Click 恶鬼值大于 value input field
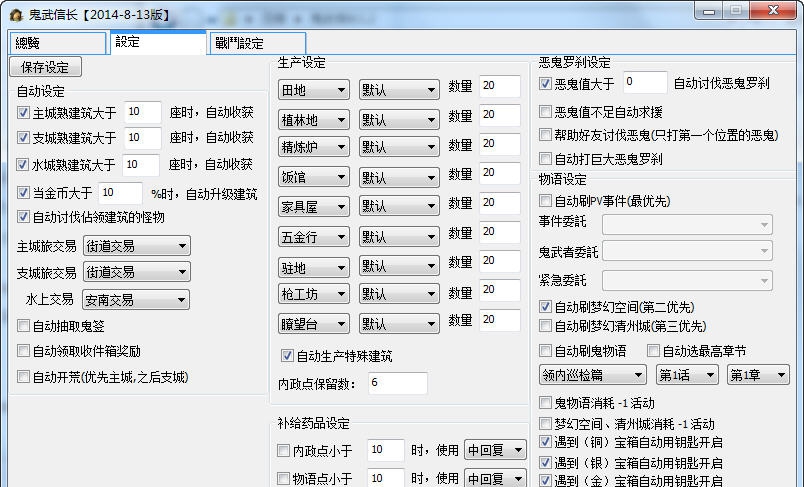 (x=645, y=82)
